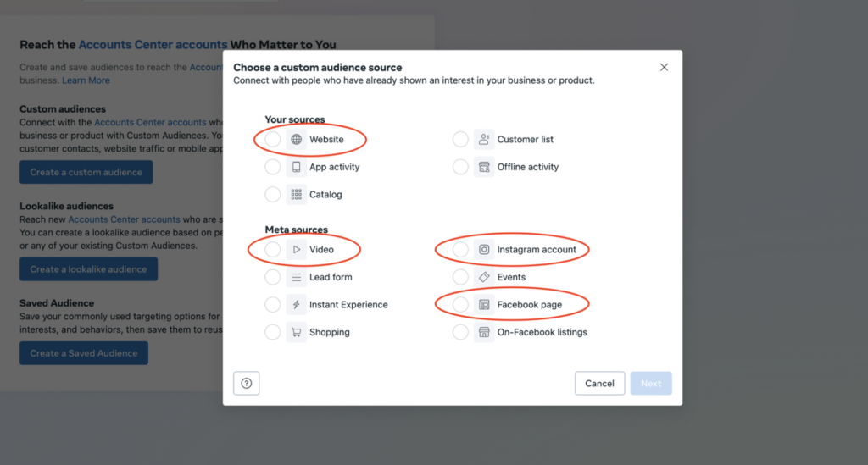This screenshot has width=868, height=465.
Task: Click the lightning icon for Instant Experience
Action: pos(296,305)
